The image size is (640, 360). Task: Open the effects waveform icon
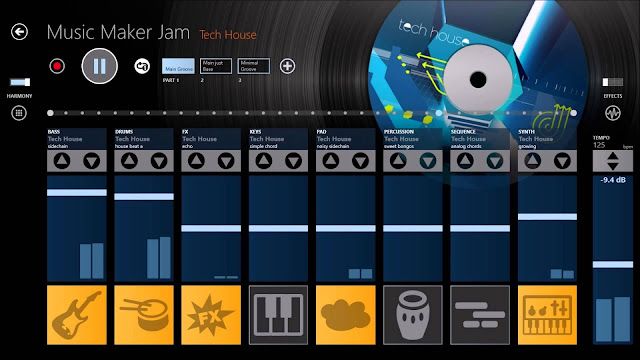click(x=613, y=113)
